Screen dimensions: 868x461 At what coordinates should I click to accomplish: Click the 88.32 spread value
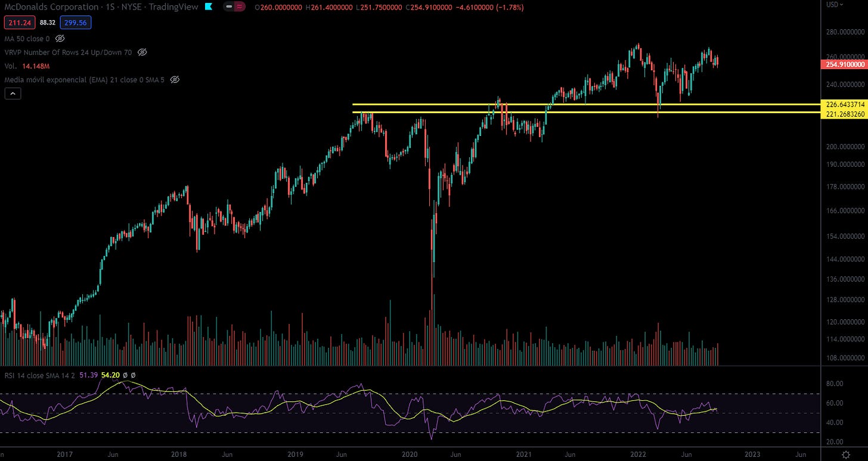pyautogui.click(x=48, y=23)
